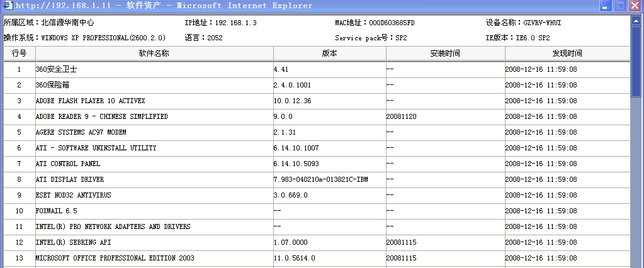Click install date 20081120
644x268 pixels.
(401, 116)
